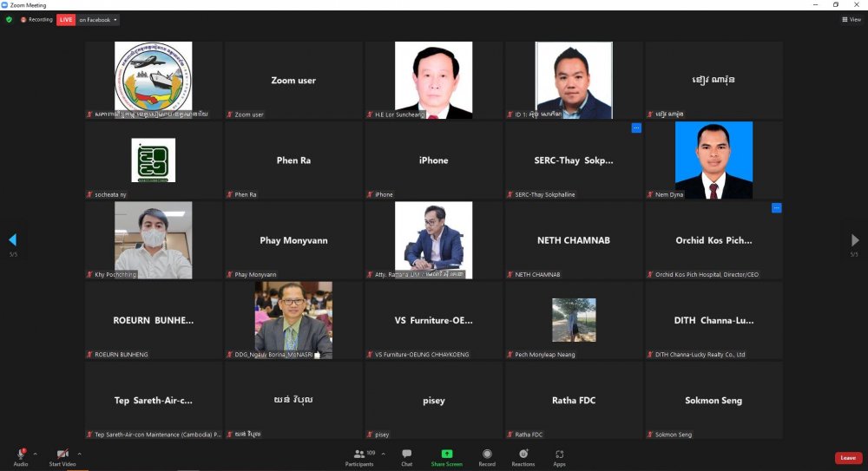Viewport: 868px width, 471px height.
Task: Click the red Leave button
Action: 847,457
